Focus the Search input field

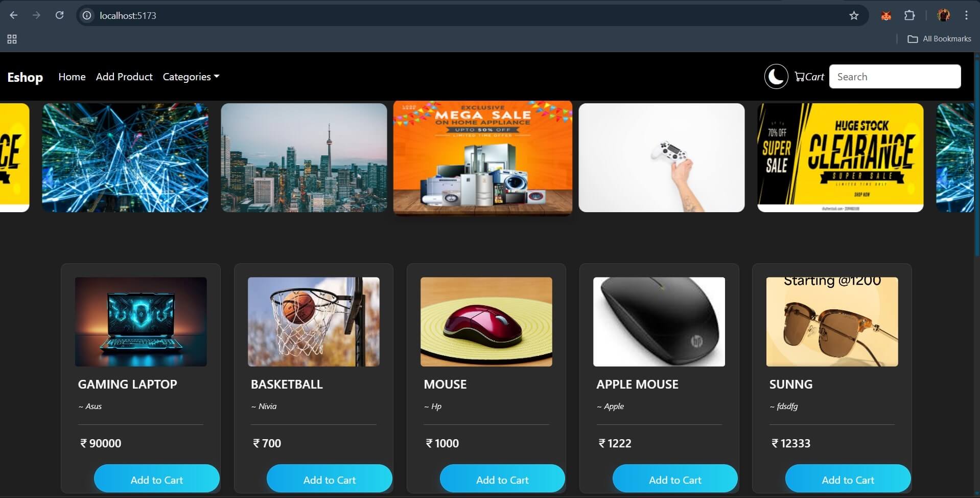tap(895, 77)
